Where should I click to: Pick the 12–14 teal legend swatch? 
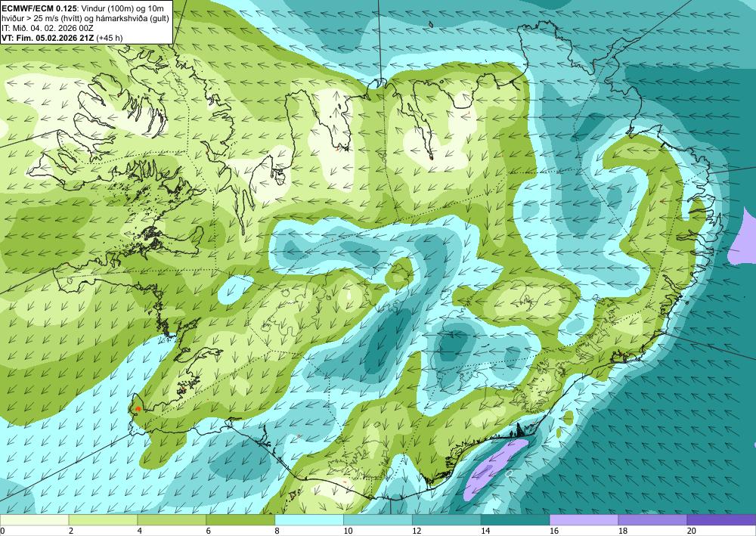point(447,520)
